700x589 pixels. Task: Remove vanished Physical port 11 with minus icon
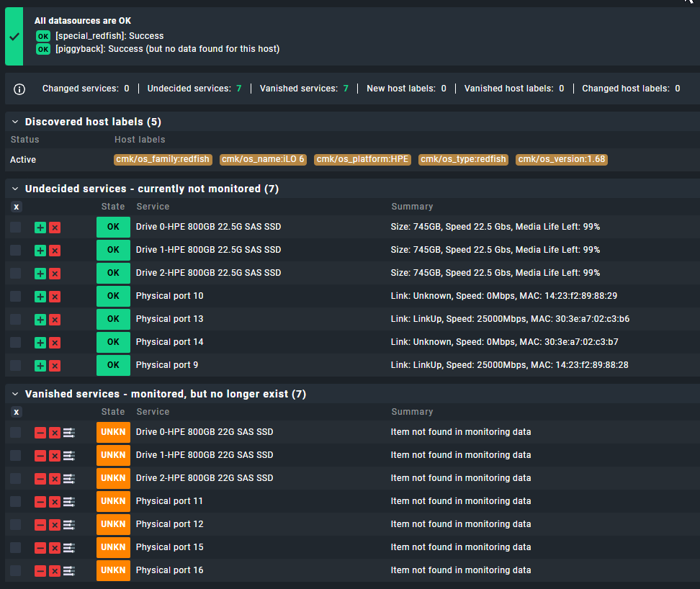pyautogui.click(x=40, y=501)
